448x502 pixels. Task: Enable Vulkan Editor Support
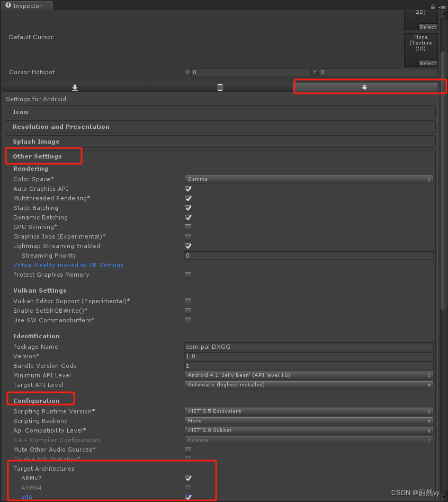coord(188,301)
